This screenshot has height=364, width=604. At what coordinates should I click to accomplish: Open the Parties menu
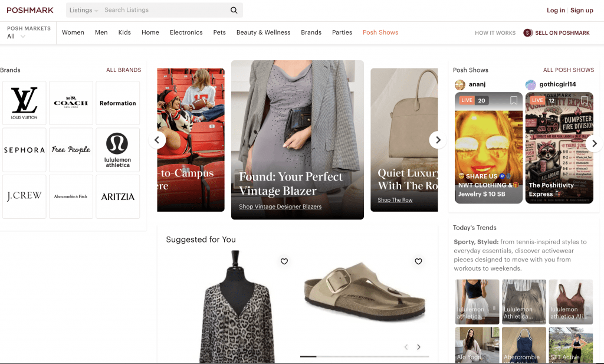(342, 32)
